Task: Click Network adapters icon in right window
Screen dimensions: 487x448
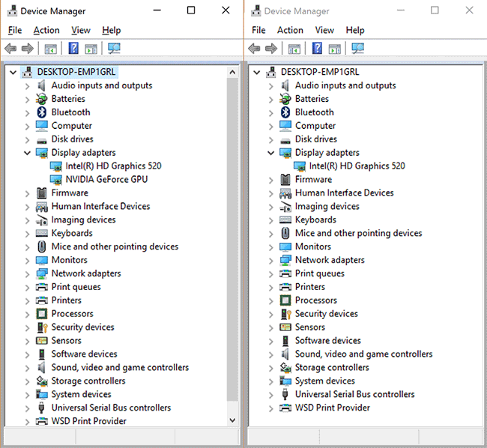Action: coord(285,260)
